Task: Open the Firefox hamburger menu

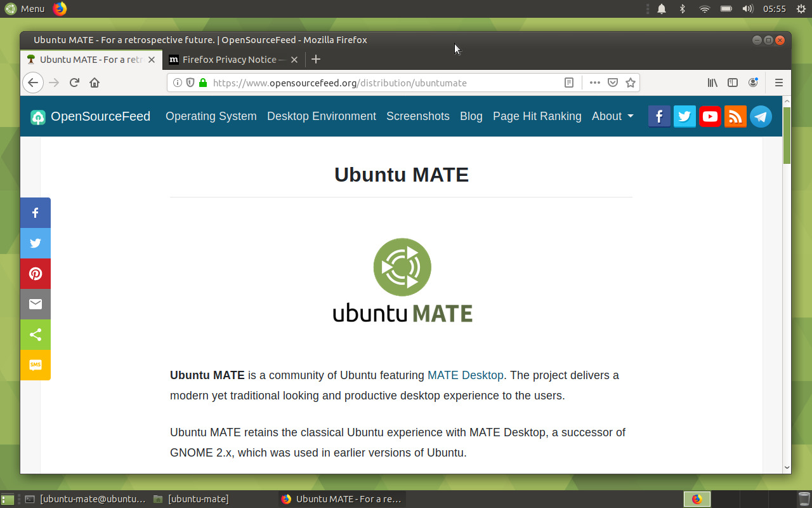Action: pos(779,83)
